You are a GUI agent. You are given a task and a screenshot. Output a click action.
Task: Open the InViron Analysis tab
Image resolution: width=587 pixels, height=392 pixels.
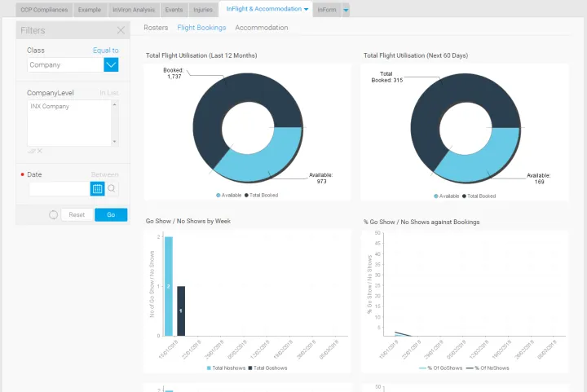tap(134, 10)
